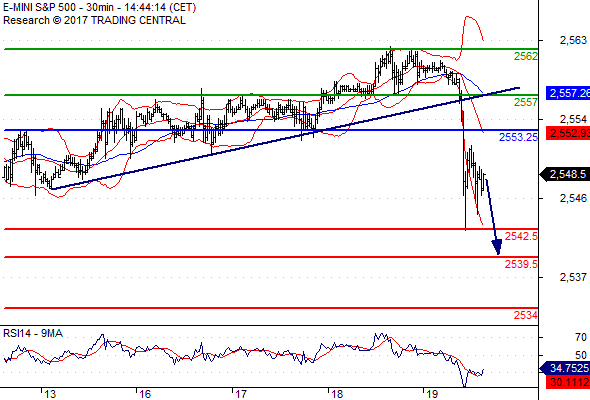Click the black 2,548.5 current price tag

click(x=565, y=175)
